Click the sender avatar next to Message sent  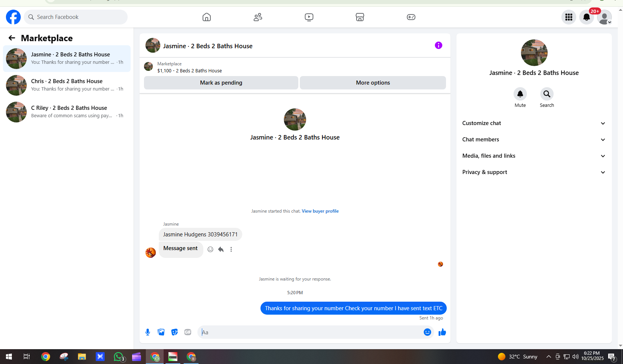click(151, 253)
